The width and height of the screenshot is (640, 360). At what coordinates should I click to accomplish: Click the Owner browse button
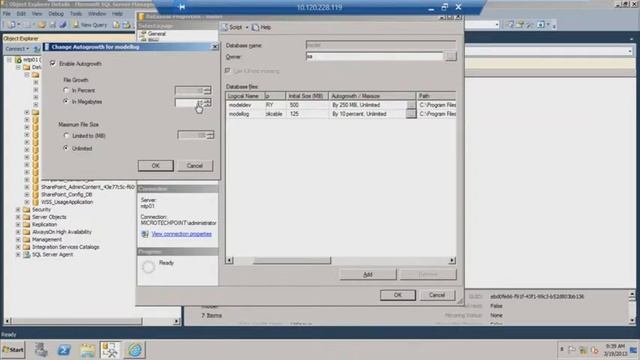[x=451, y=56]
